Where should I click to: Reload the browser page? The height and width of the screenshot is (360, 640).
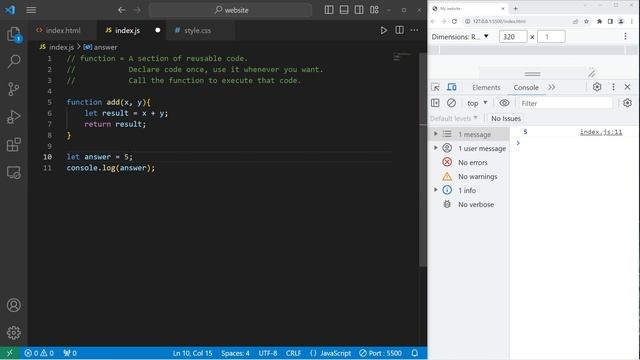pyautogui.click(x=454, y=21)
